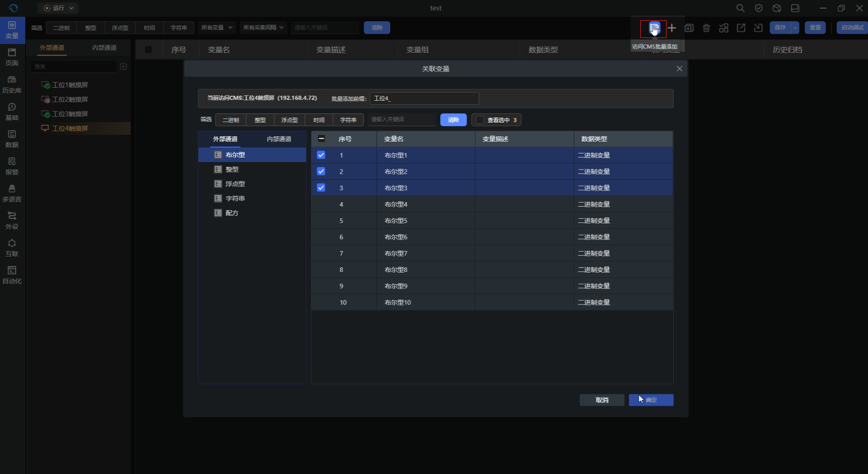Select the 配方 group in dialog tree
This screenshot has height=474, width=868.
(x=252, y=213)
